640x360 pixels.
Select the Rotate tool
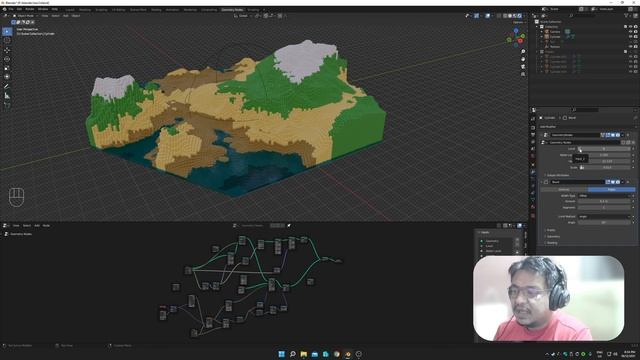point(7,59)
